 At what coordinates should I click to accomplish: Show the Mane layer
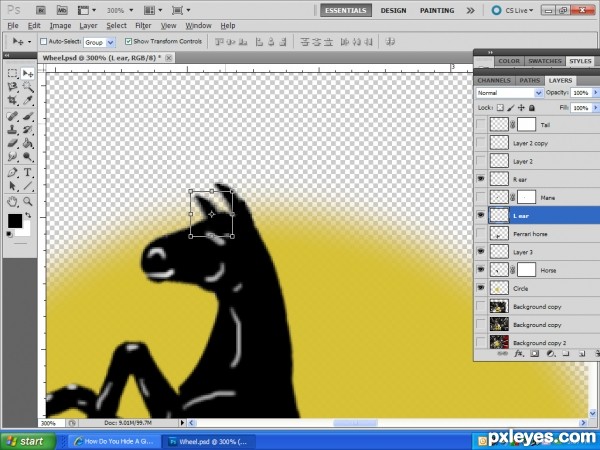(x=481, y=197)
